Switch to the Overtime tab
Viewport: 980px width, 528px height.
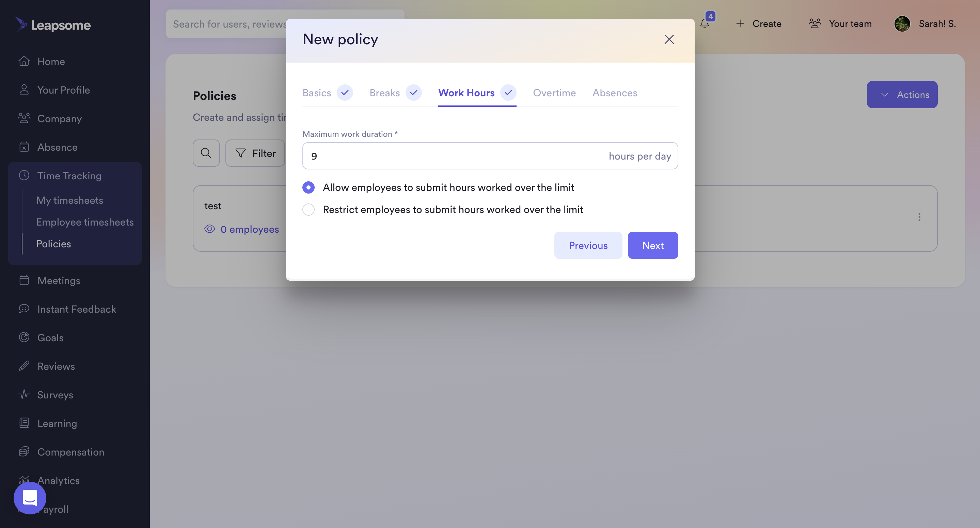[554, 93]
